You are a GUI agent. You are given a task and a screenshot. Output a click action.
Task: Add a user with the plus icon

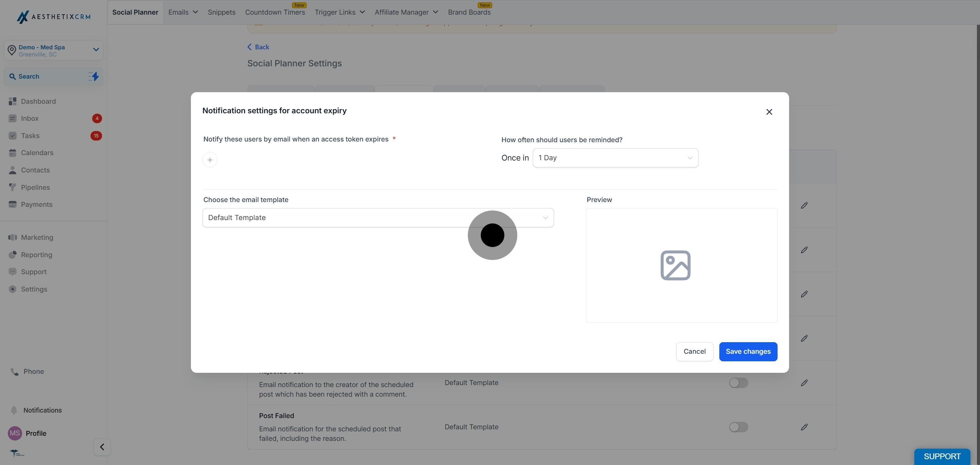pyautogui.click(x=210, y=160)
